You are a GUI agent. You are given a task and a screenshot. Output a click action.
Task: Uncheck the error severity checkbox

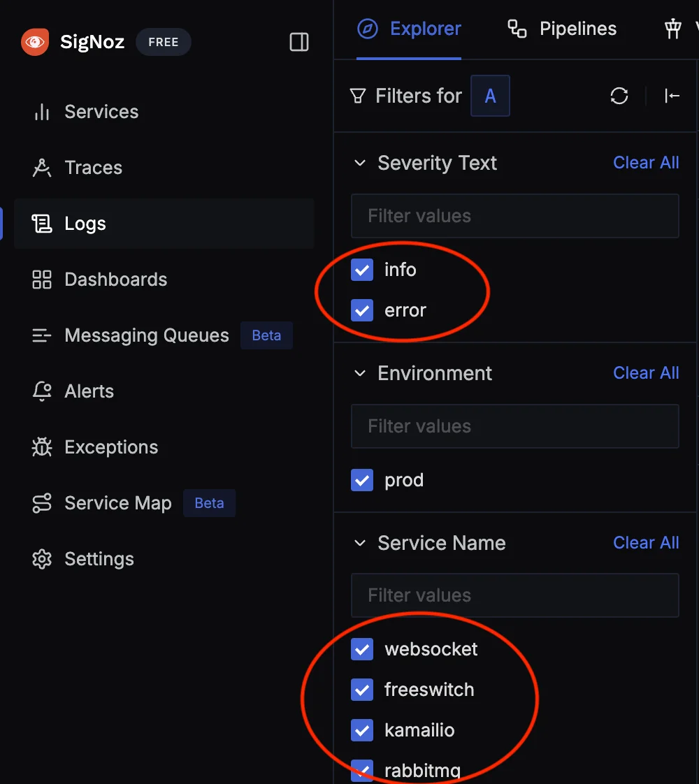pos(362,310)
